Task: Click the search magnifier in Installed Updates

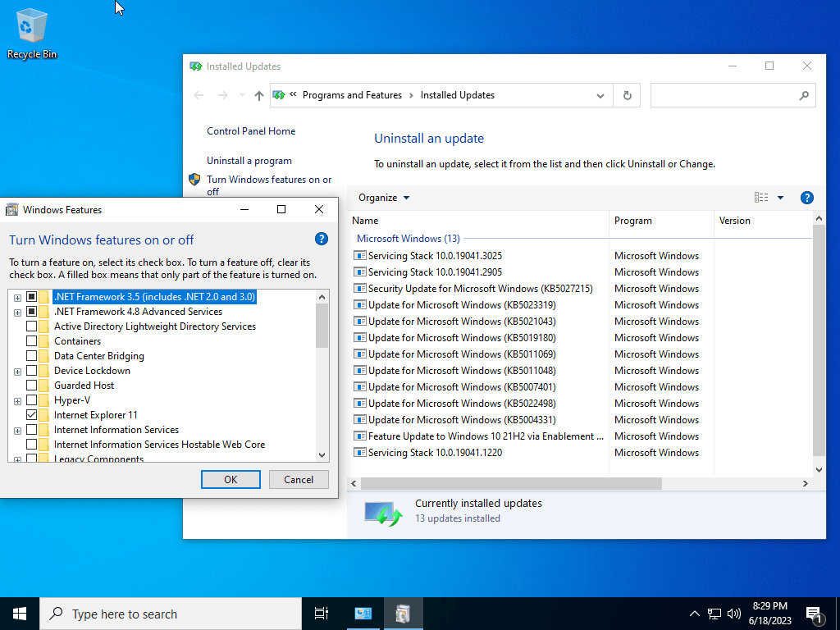Action: (804, 95)
